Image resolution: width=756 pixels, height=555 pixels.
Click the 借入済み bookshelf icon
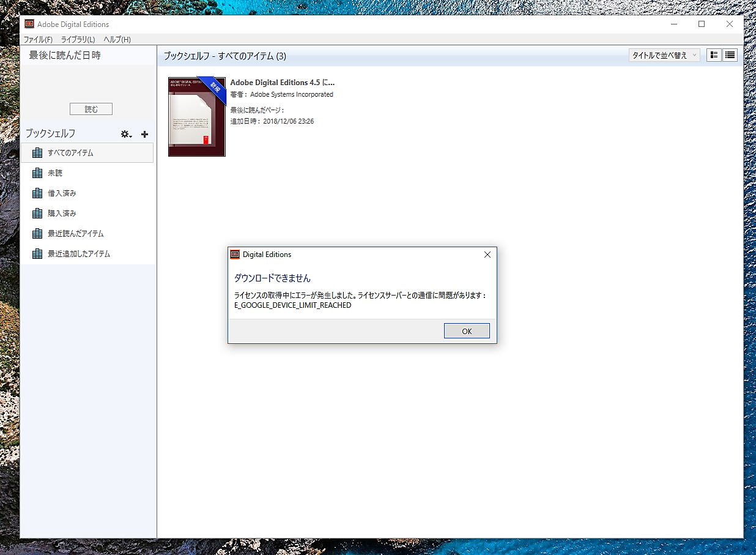[x=37, y=193]
